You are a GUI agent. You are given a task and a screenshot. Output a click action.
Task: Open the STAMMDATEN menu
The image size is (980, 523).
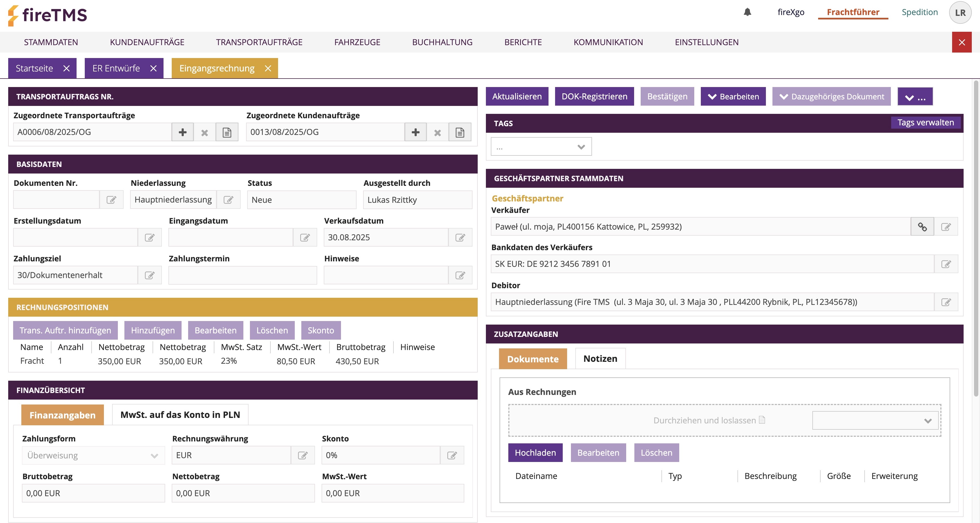[x=51, y=42]
